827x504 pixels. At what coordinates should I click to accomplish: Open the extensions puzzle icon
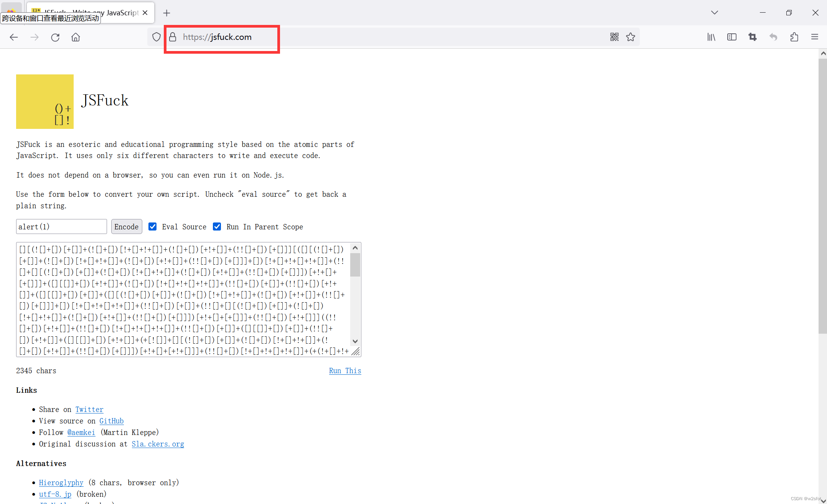tap(794, 37)
